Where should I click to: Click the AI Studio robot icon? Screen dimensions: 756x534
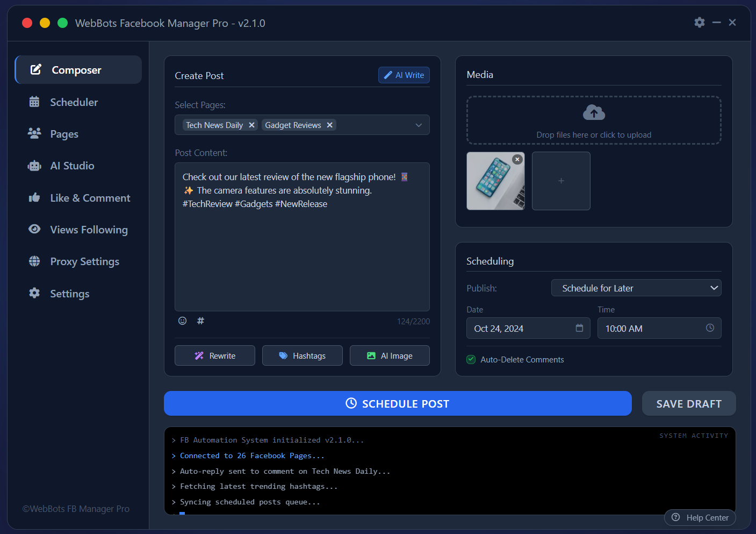(x=34, y=166)
